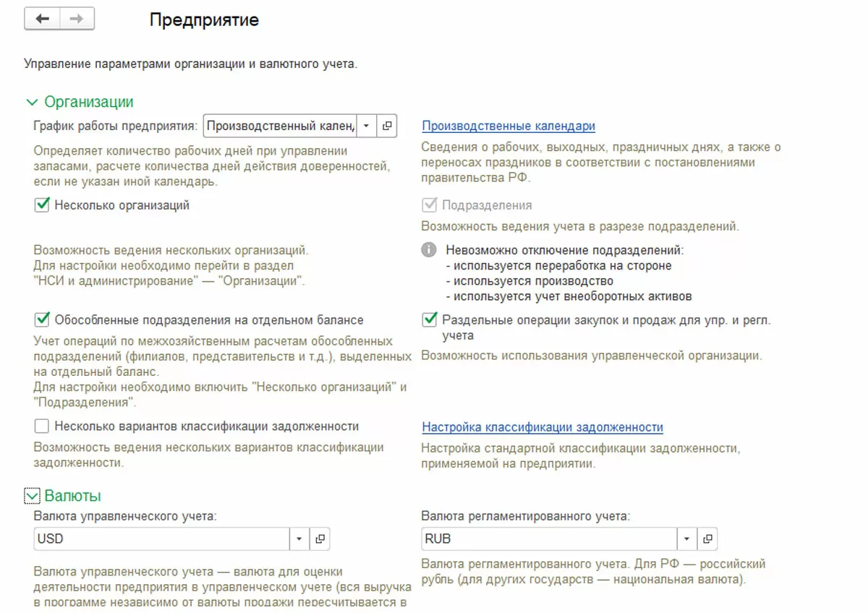The image size is (868, 613).
Task: Click the label Валюта регламентированного учета
Action: 526,516
